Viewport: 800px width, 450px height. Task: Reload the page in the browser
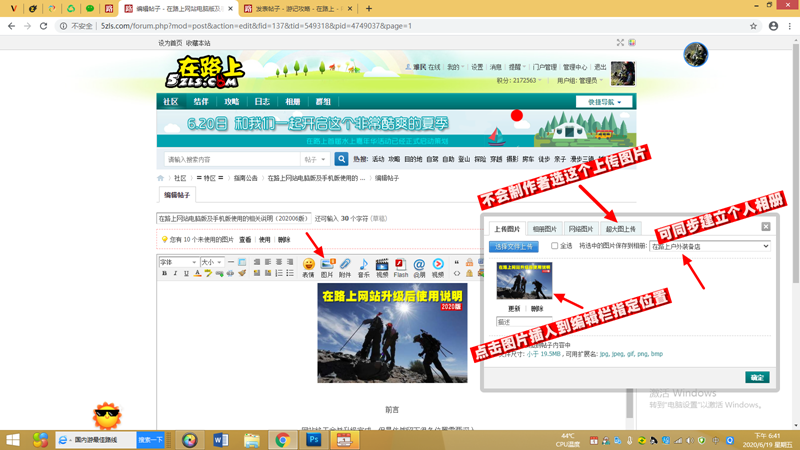43,26
